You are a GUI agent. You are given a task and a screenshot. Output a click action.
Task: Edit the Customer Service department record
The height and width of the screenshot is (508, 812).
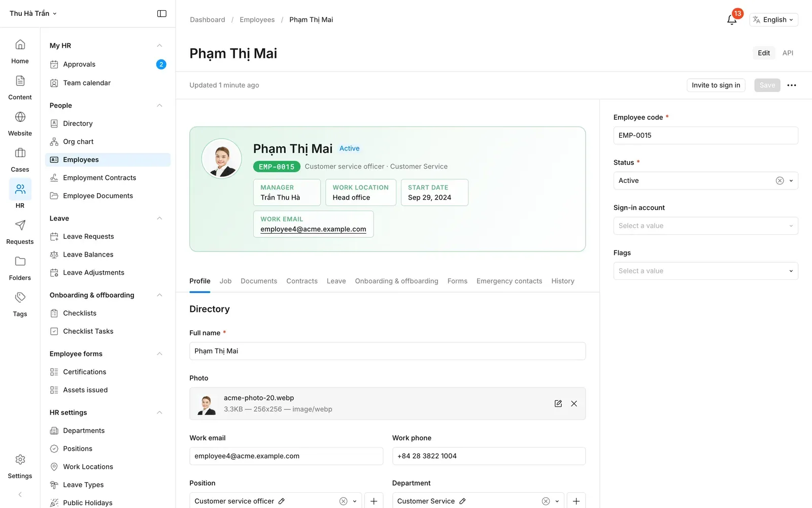462,501
